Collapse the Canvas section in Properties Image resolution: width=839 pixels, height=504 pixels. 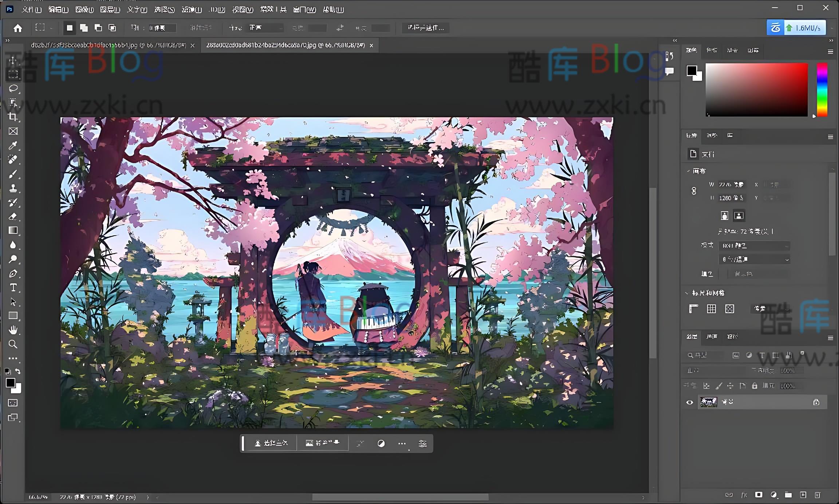(x=688, y=171)
